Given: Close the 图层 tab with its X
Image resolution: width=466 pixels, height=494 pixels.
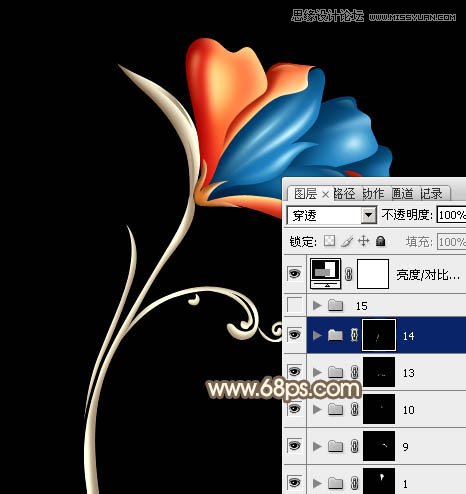Looking at the screenshot, I should 326,194.
